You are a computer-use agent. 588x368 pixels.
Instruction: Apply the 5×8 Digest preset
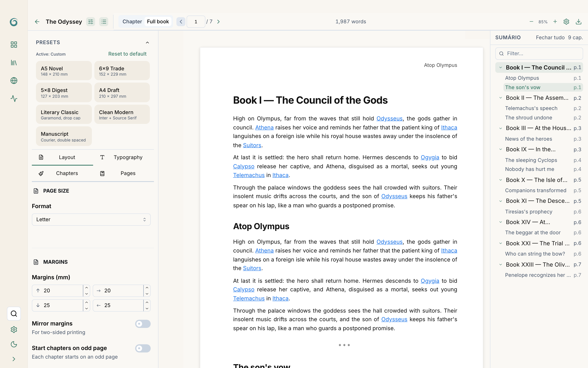coord(64,92)
